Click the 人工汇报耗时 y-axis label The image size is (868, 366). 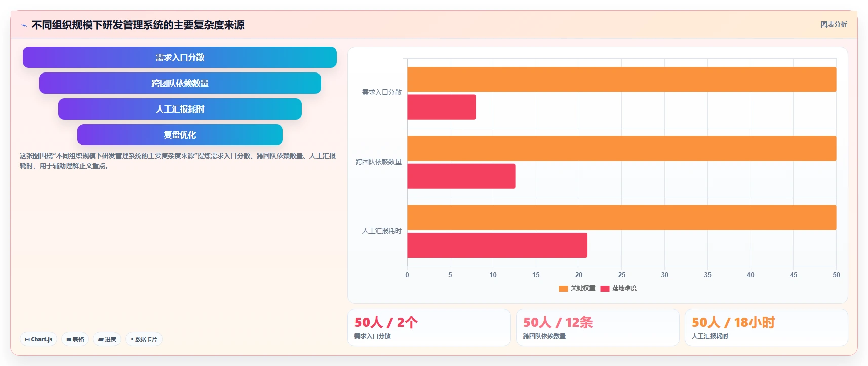point(381,231)
